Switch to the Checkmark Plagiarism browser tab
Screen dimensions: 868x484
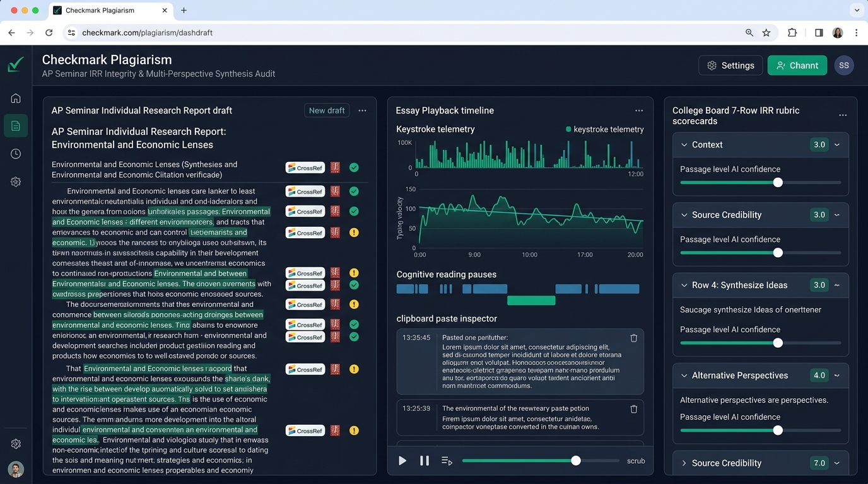click(x=110, y=11)
